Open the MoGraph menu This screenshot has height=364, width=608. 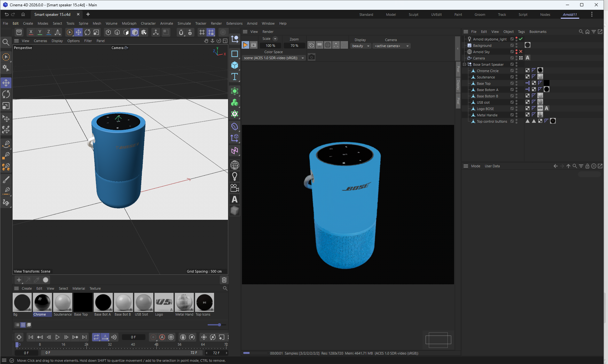click(129, 23)
